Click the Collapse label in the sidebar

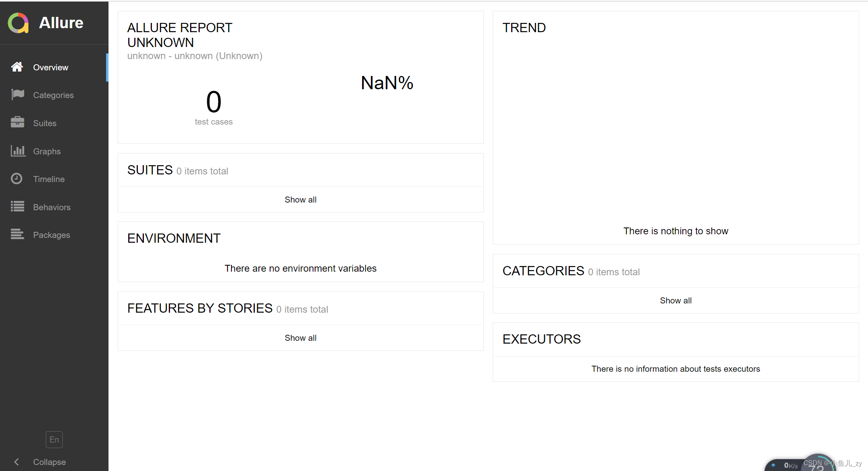49,462
